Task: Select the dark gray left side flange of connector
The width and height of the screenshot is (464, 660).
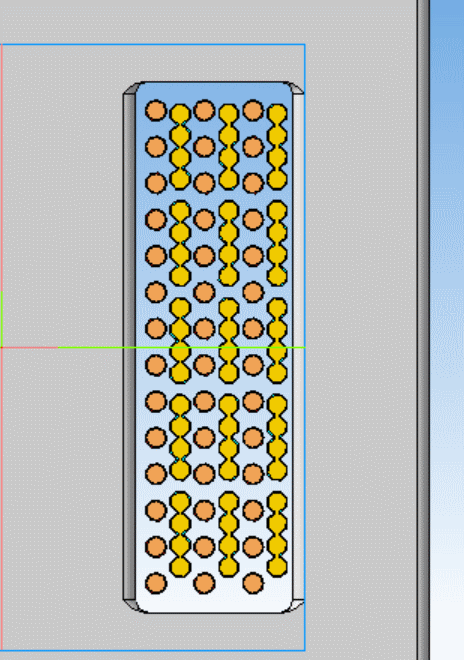Action: [x=129, y=347]
